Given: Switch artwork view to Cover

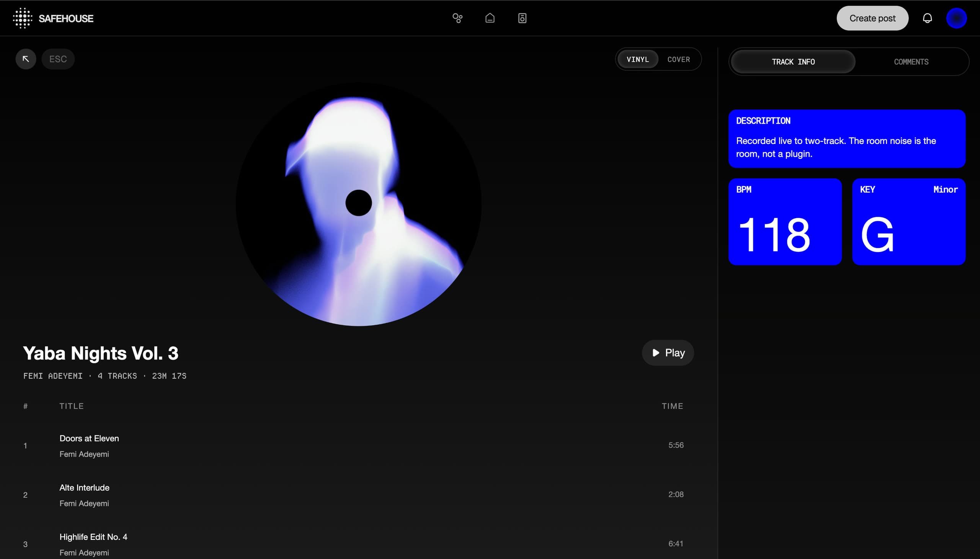Looking at the screenshot, I should point(679,59).
